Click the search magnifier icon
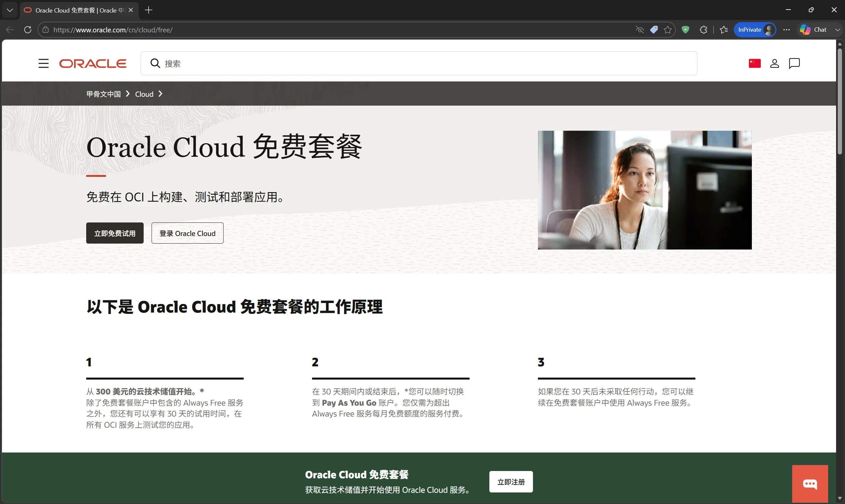The height and width of the screenshot is (504, 845). (155, 63)
